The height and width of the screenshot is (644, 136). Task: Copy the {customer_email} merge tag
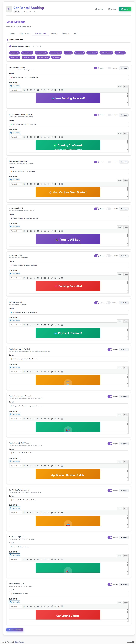pyautogui.click(x=41, y=53)
